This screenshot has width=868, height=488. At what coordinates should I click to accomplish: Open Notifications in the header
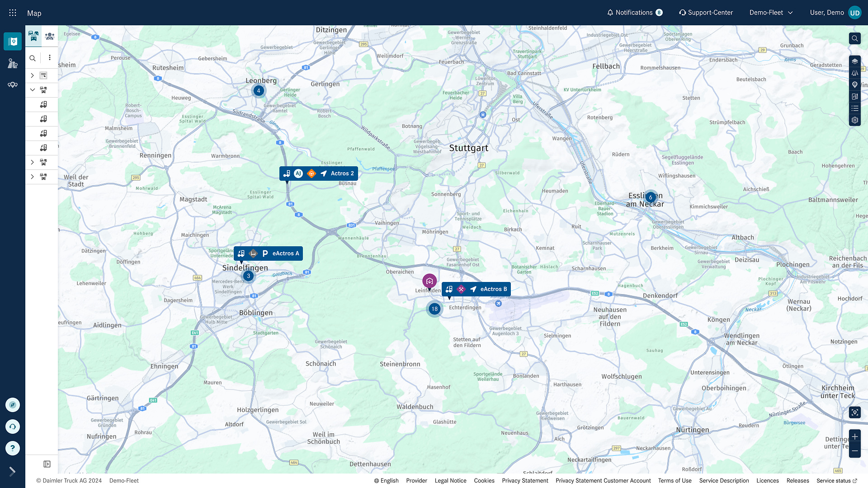[635, 13]
